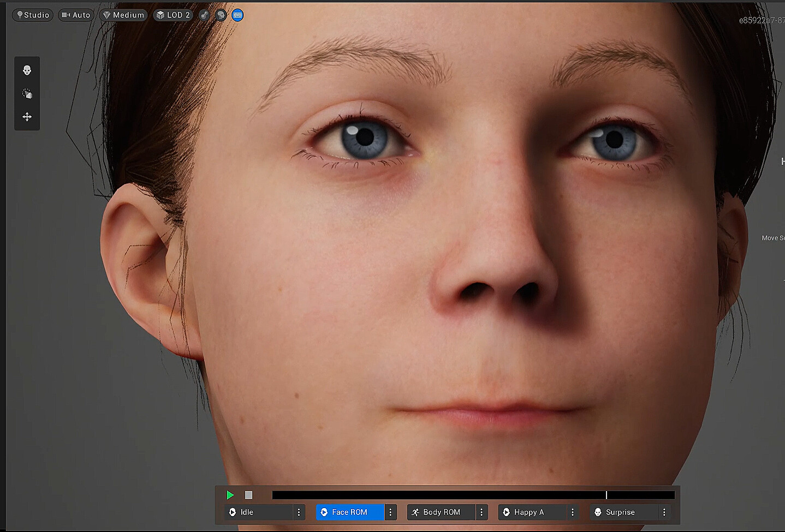Image resolution: width=785 pixels, height=532 pixels.
Task: Select the Happy A animation
Action: pos(532,512)
